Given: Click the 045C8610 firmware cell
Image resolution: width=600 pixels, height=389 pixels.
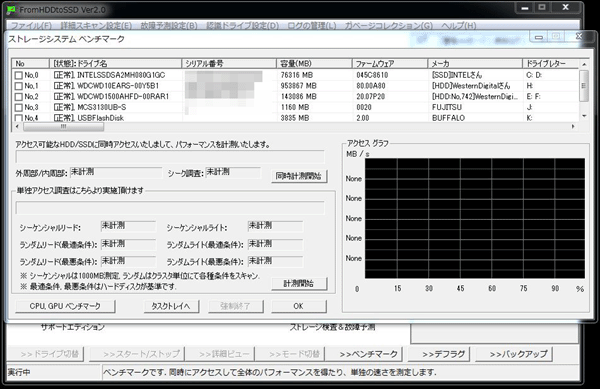Looking at the screenshot, I should [x=372, y=75].
